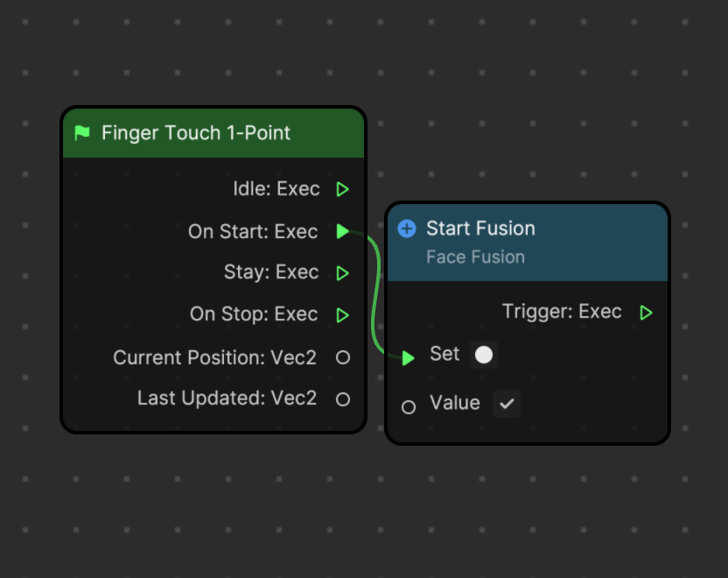The width and height of the screenshot is (728, 578).
Task: Click the On Stop: Exec output triangle
Action: (343, 315)
